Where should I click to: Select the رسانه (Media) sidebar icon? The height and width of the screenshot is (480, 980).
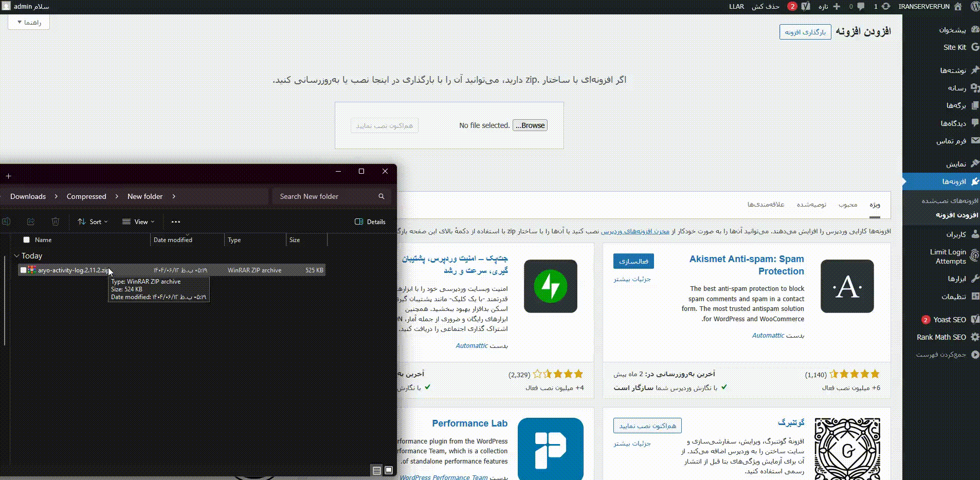pos(973,87)
